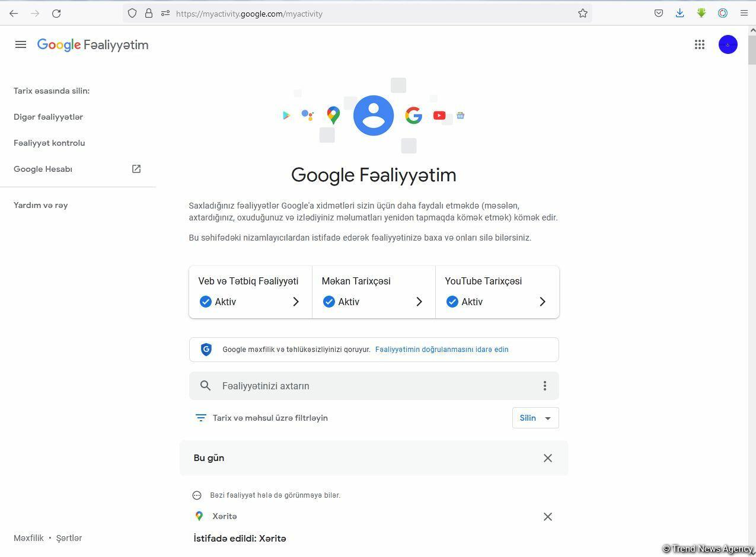
Task: Reload the page with refresh icon
Action: point(56,13)
